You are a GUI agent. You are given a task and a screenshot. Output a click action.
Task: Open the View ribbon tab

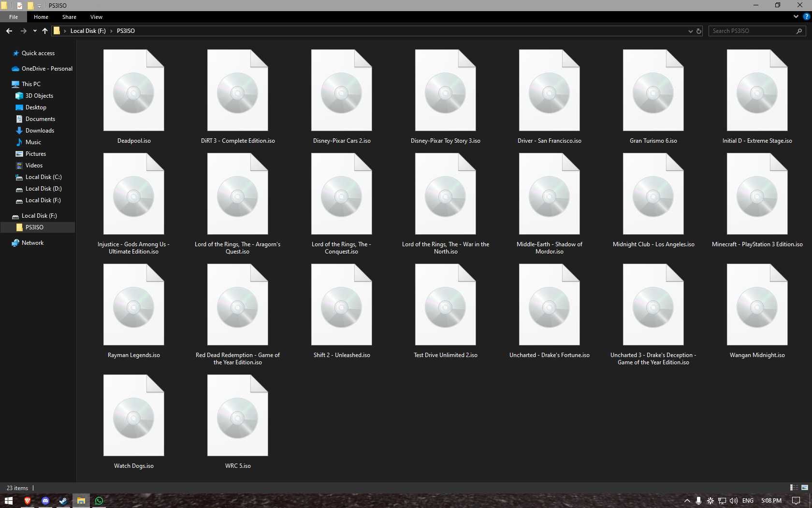tap(96, 16)
